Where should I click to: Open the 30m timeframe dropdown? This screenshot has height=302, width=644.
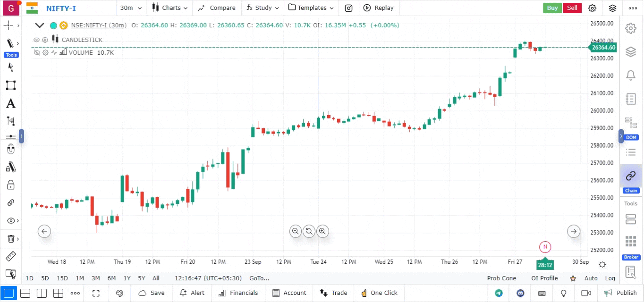pos(130,8)
